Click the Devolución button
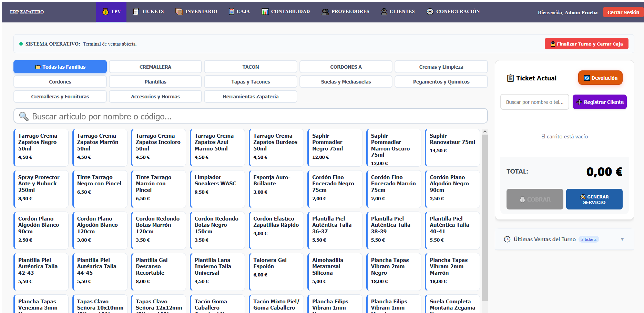The width and height of the screenshot is (644, 313). point(600,78)
